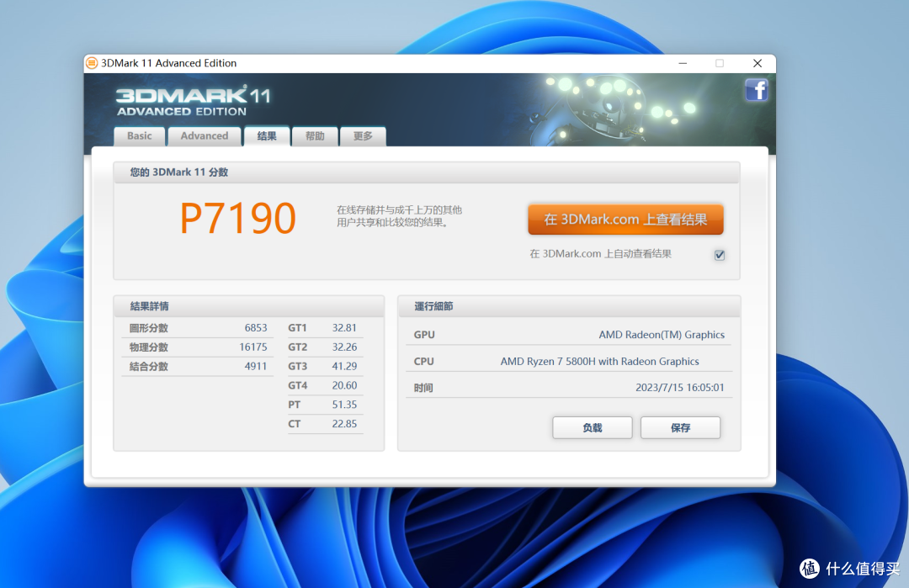Select the combined score value 4911
Screen dimensions: 909x588
pos(256,366)
